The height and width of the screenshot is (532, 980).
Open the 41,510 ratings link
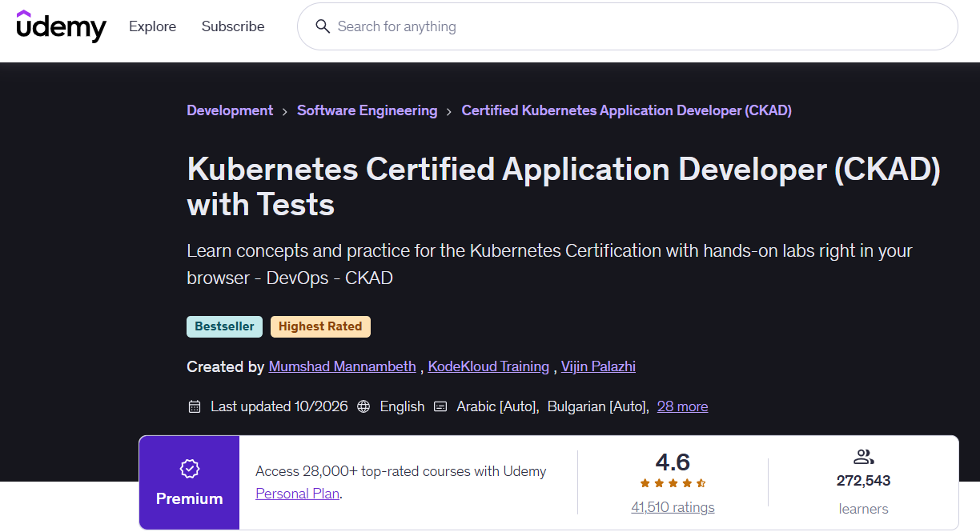[673, 507]
